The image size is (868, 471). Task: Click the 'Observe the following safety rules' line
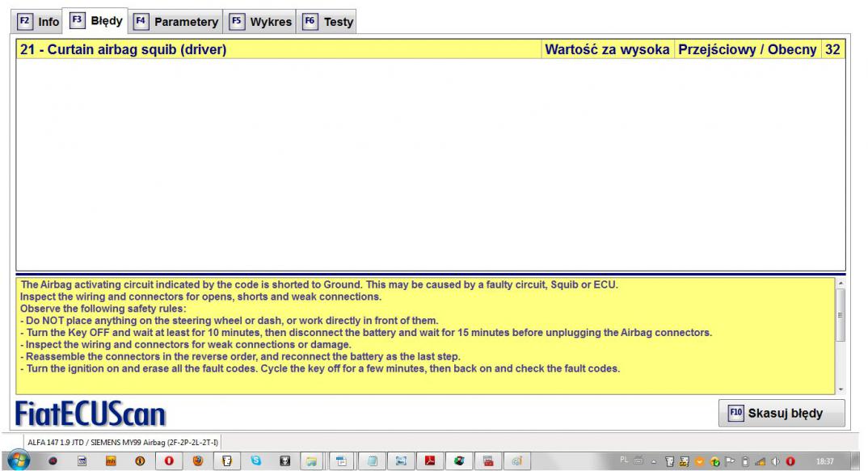pyautogui.click(x=103, y=309)
